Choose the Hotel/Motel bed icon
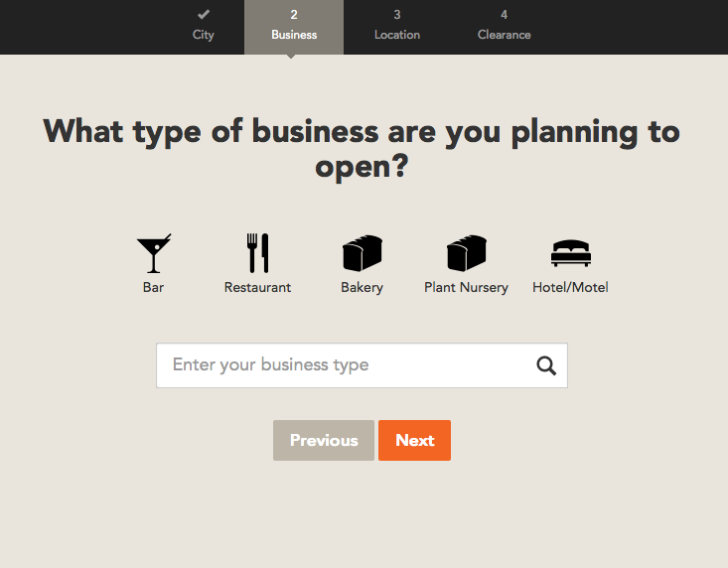Screen dimensions: 728x568 (x=570, y=253)
